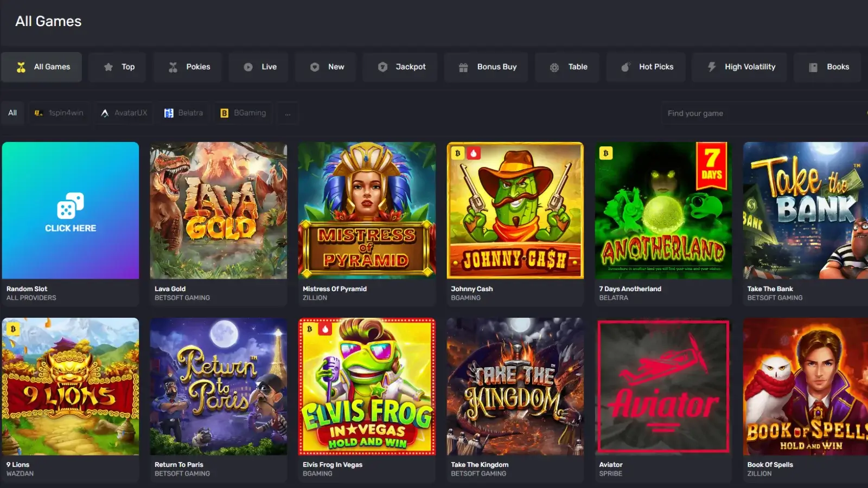Click the BELATRA provider label under Anotherland
The height and width of the screenshot is (488, 868).
coord(614,298)
